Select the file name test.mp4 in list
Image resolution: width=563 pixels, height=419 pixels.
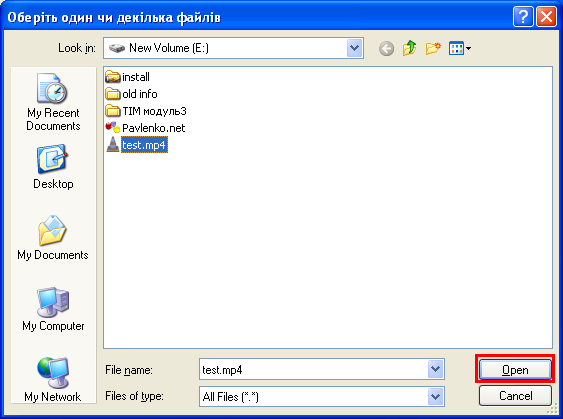coord(144,145)
